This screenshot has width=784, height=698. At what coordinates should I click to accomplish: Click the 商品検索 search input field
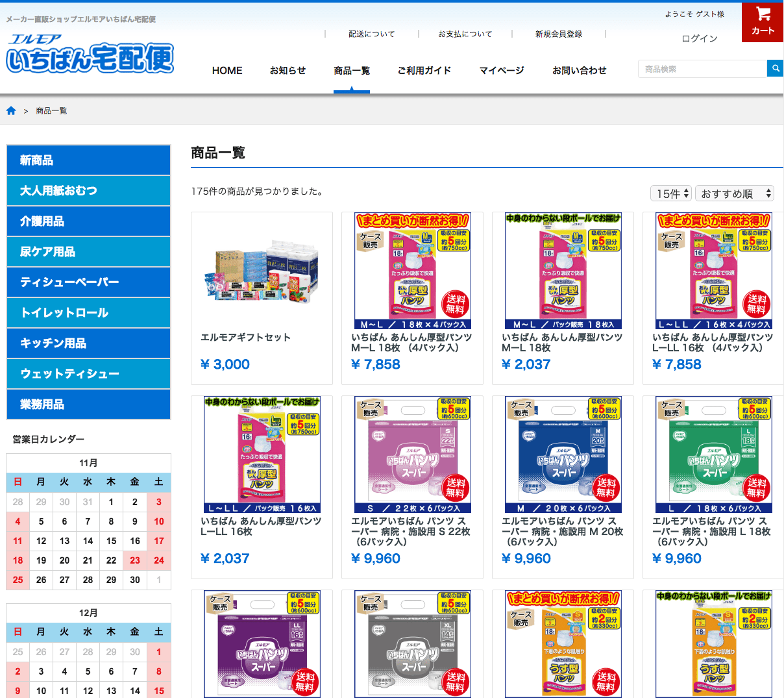point(701,68)
